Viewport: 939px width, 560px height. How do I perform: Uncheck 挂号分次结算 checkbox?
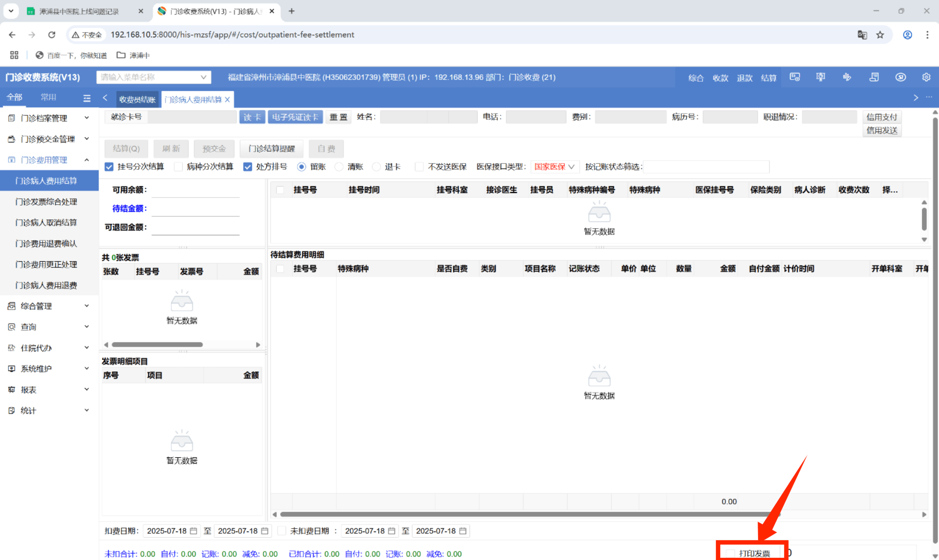click(x=109, y=167)
